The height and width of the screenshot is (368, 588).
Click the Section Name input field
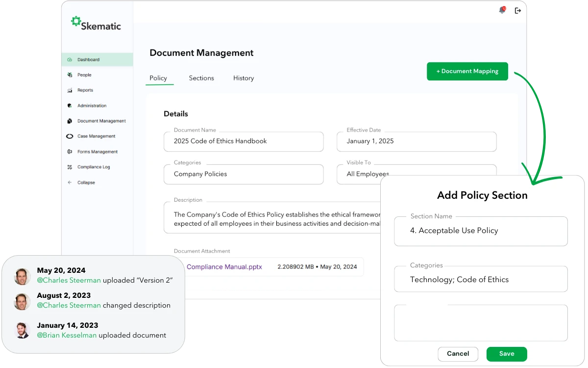[x=481, y=231]
